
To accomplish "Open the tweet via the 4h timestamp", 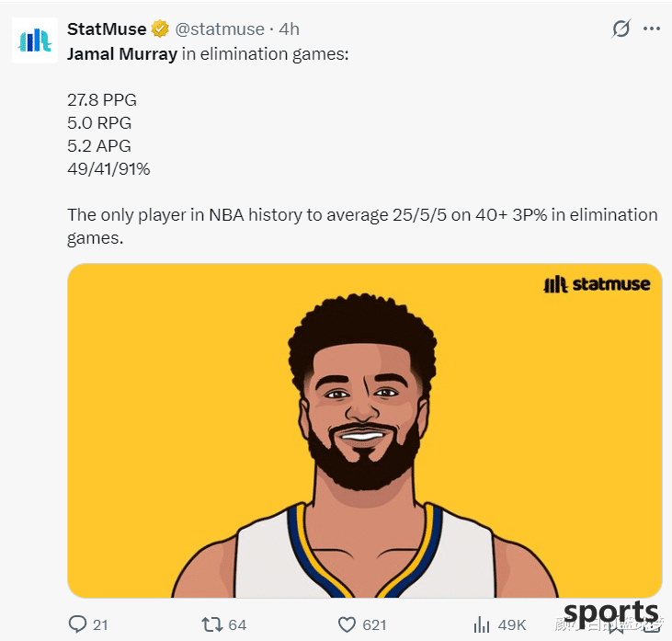I will click(290, 29).
